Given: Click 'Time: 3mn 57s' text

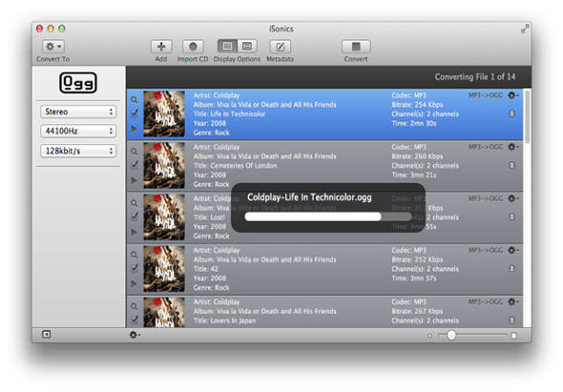Looking at the screenshot, I should (413, 279).
